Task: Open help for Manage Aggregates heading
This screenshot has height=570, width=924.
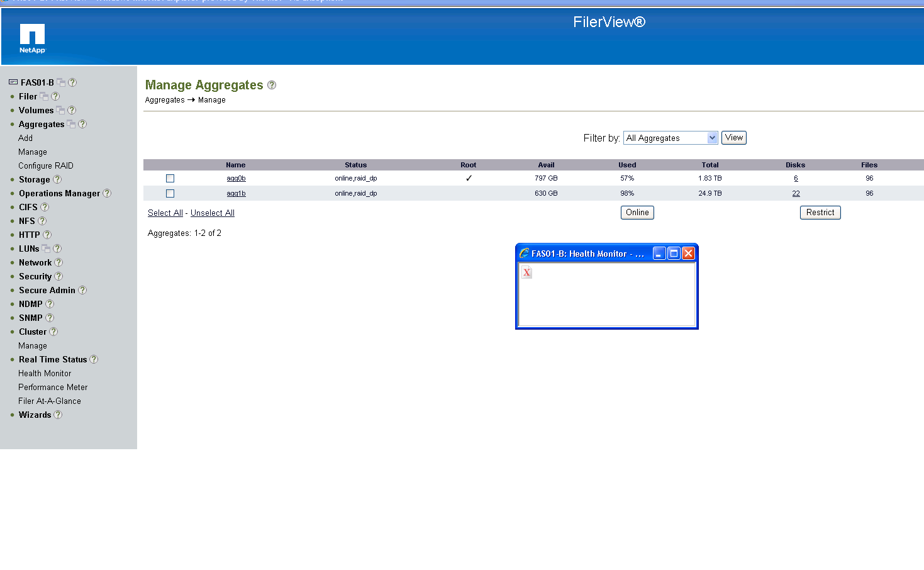Action: coord(272,85)
